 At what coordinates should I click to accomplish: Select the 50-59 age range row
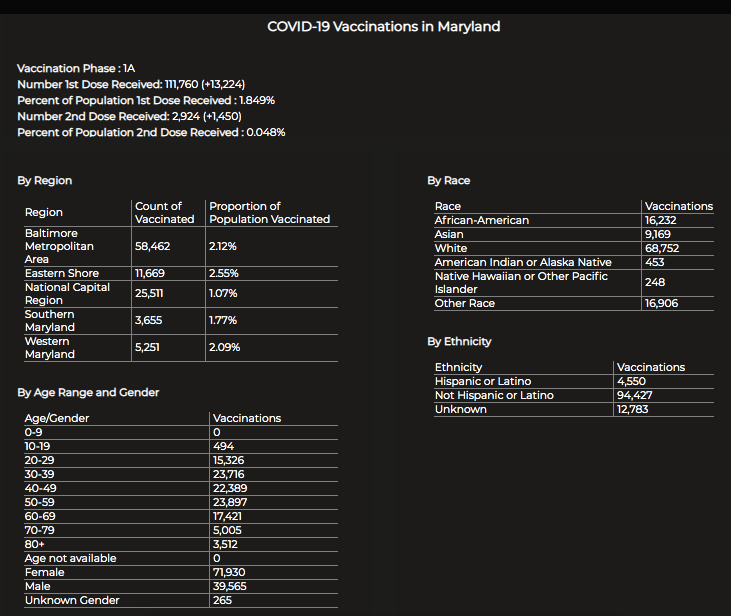tap(41, 502)
